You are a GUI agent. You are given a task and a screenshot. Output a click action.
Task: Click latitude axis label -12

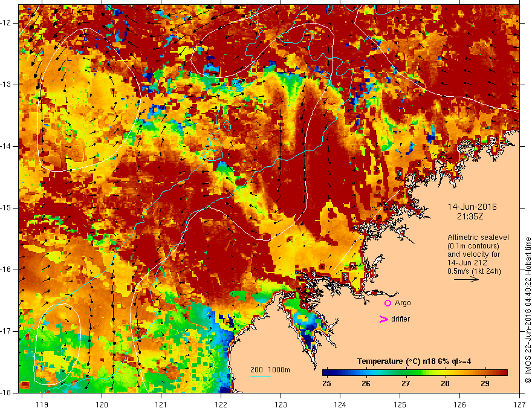pos(6,23)
